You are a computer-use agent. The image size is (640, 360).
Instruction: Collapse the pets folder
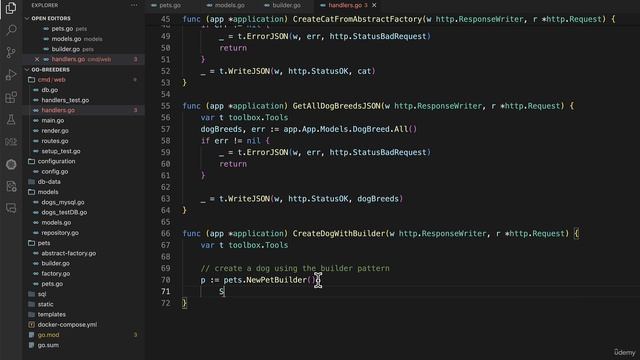(x=44, y=243)
